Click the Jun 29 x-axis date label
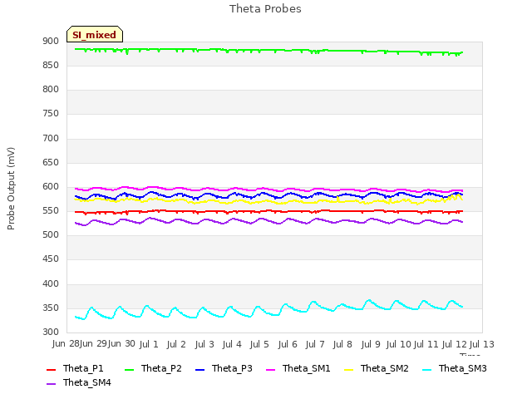532x399 pixels. click(x=94, y=344)
